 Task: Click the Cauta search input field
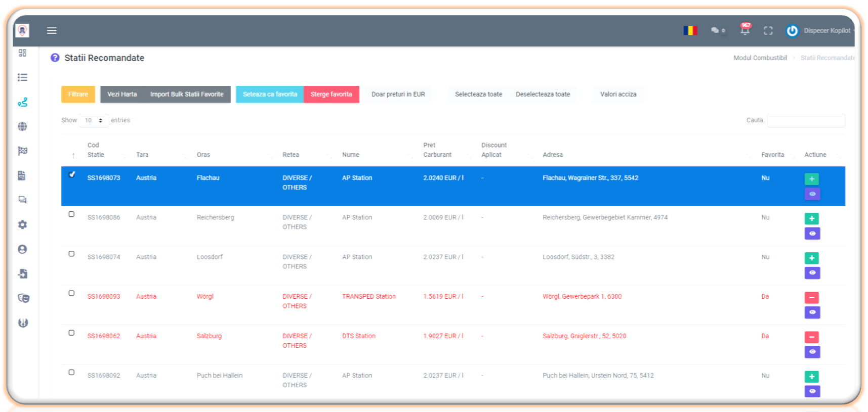coord(805,120)
